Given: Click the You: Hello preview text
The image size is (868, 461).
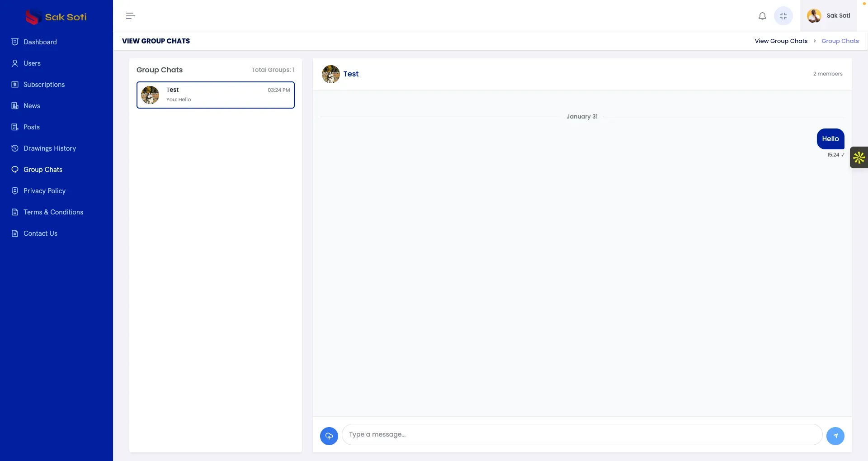Looking at the screenshot, I should (179, 100).
